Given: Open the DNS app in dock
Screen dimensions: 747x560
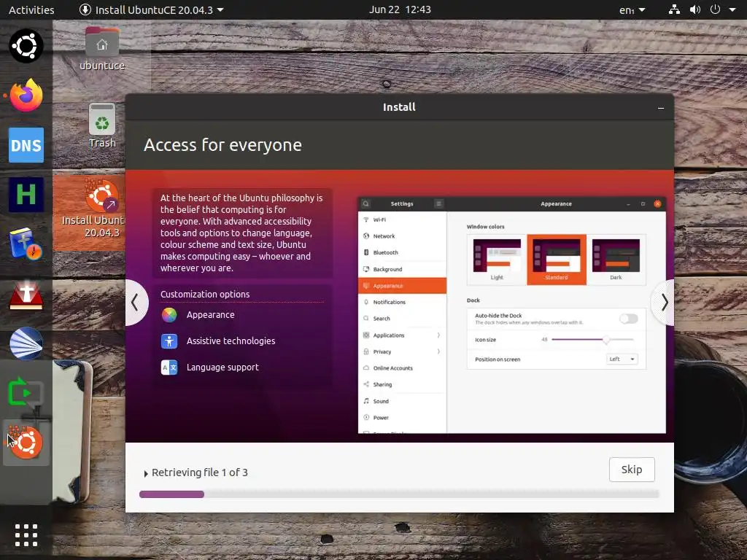Looking at the screenshot, I should 26,145.
